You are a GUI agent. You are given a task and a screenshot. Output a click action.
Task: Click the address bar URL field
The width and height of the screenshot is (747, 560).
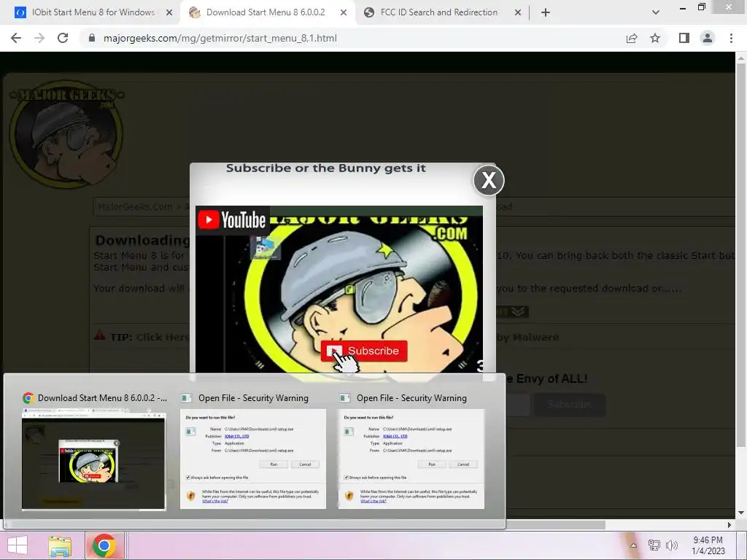pos(352,38)
